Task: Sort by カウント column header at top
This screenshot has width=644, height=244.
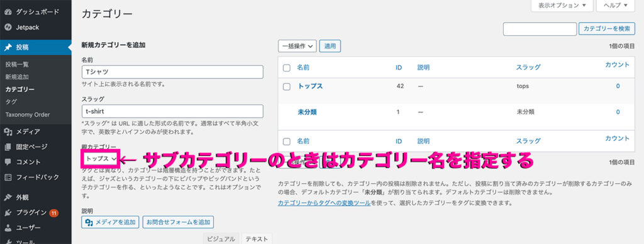Action: (x=618, y=65)
